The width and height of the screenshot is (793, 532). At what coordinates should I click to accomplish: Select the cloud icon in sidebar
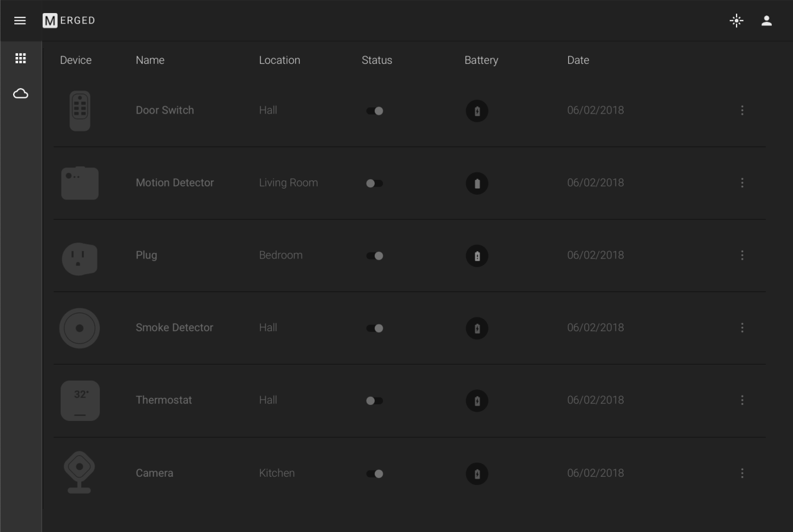click(x=20, y=94)
